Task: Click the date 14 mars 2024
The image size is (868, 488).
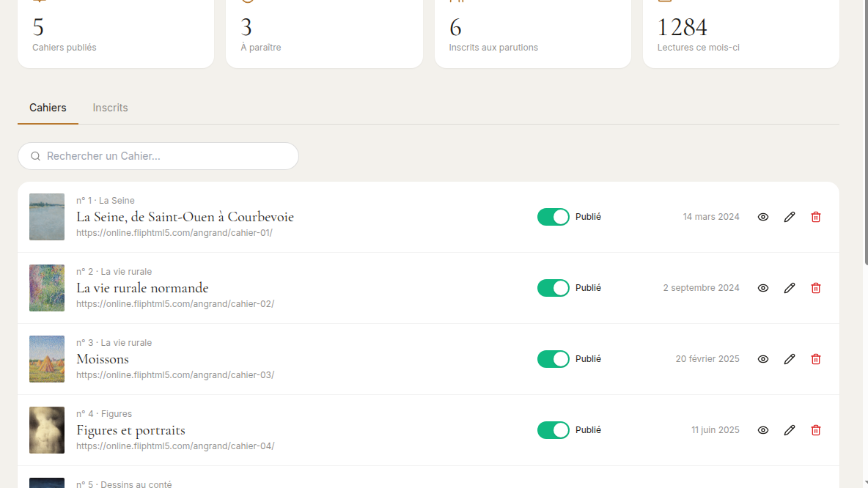Action: coord(711,217)
